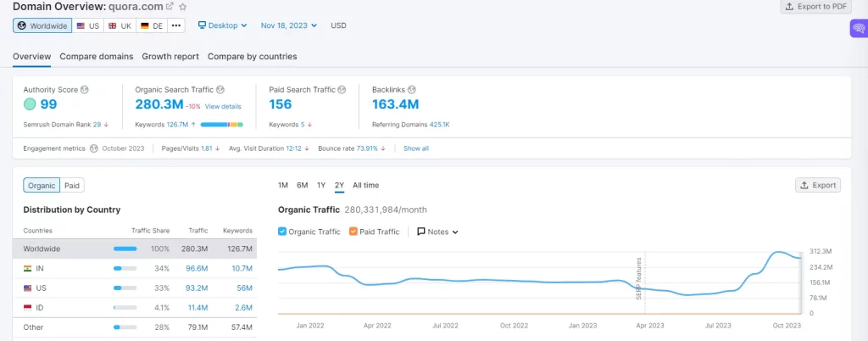Click the US flag in Distribution by Country

click(27, 288)
